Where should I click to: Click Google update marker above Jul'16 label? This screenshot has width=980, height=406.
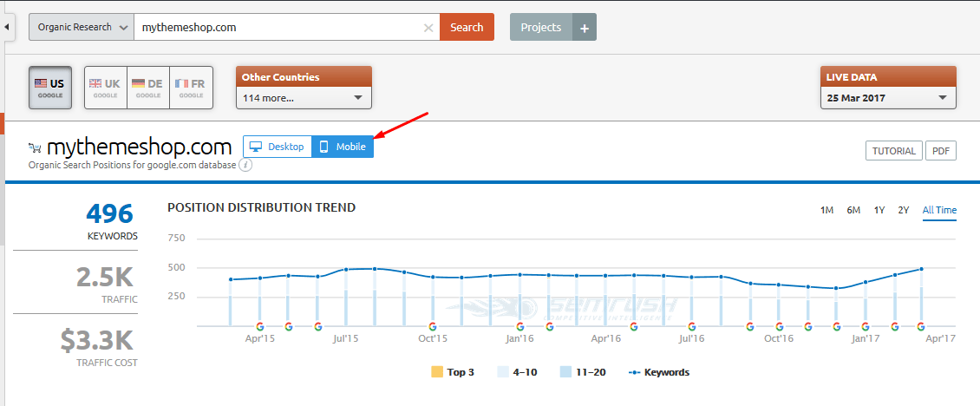(691, 326)
